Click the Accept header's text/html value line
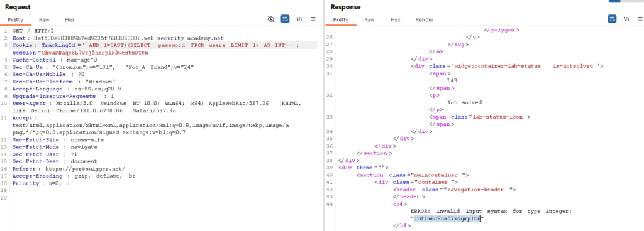The image size is (644, 231). [x=150, y=126]
